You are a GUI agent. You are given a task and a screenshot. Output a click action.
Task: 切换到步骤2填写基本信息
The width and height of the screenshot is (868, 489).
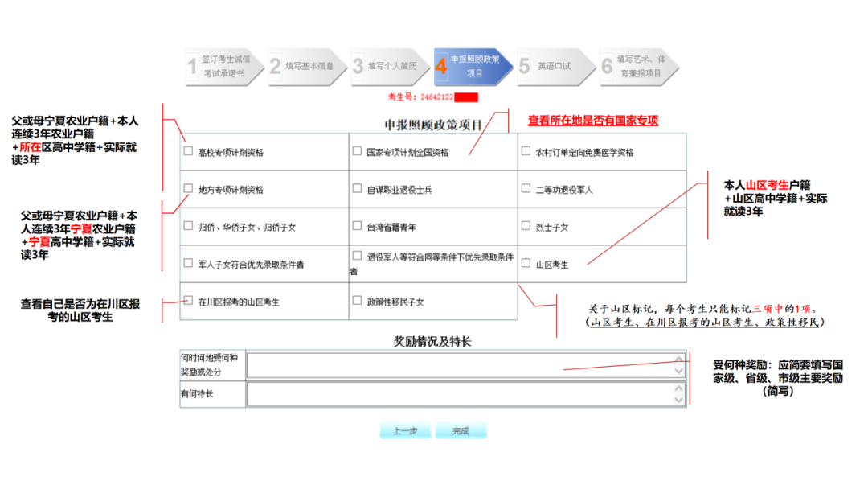click(305, 66)
